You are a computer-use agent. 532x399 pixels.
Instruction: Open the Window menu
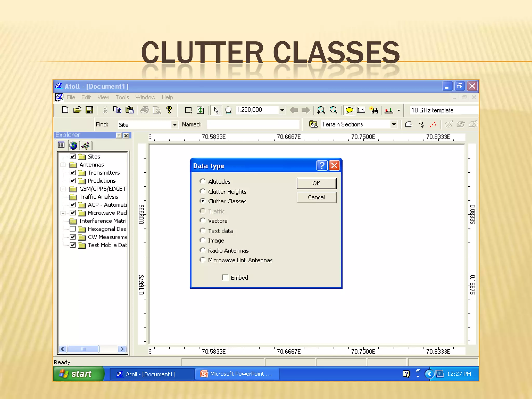(x=145, y=97)
